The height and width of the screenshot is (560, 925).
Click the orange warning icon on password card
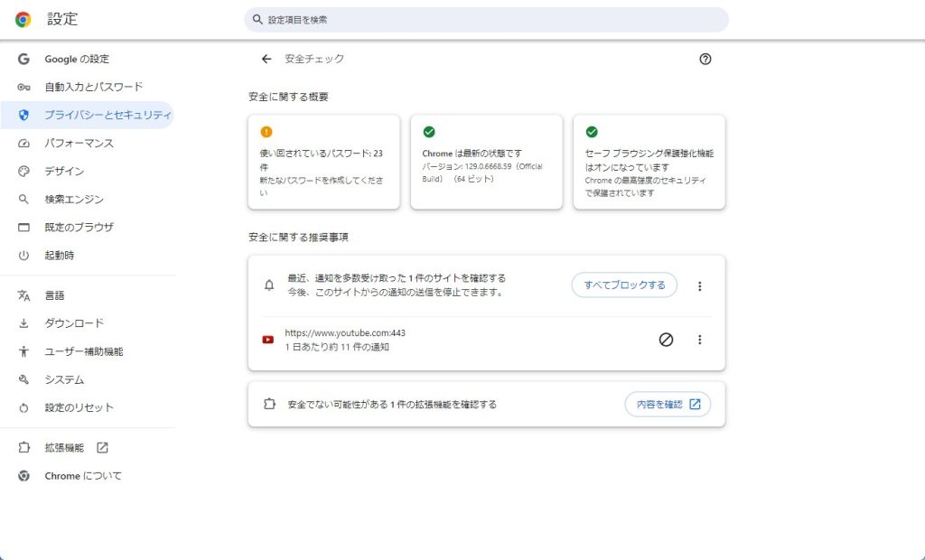click(x=266, y=132)
